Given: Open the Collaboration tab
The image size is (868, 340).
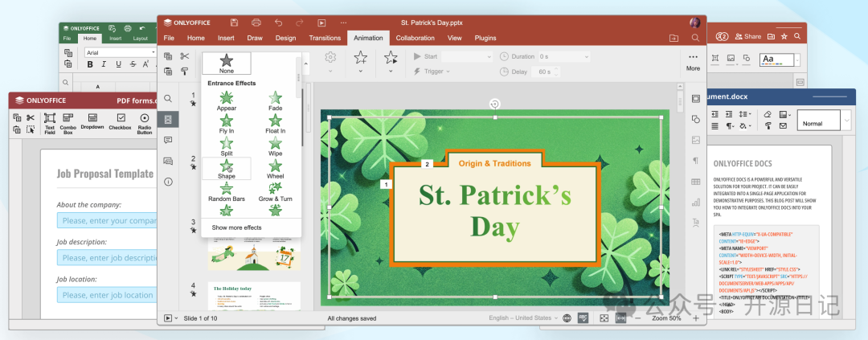Looking at the screenshot, I should [x=415, y=38].
